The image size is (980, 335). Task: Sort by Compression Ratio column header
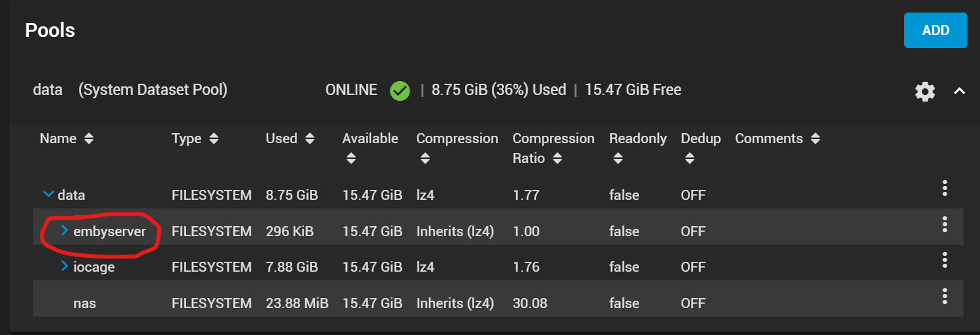coord(553,148)
